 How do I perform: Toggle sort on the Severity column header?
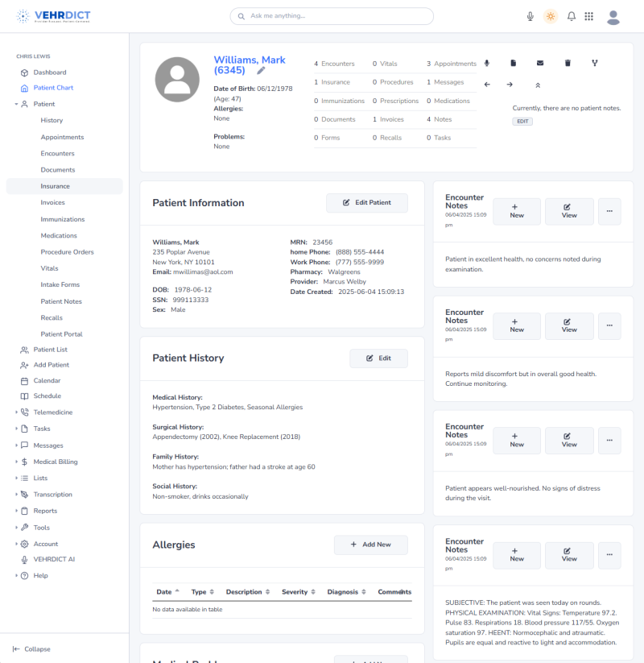point(298,591)
